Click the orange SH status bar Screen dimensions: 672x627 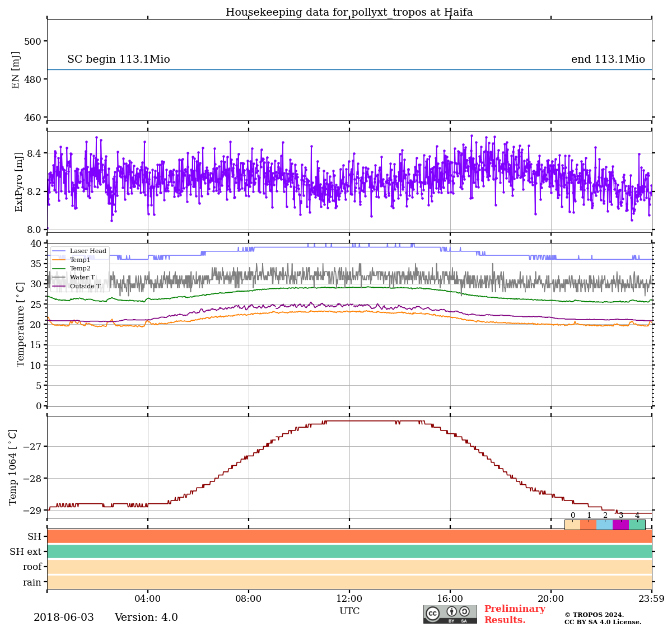(x=349, y=536)
